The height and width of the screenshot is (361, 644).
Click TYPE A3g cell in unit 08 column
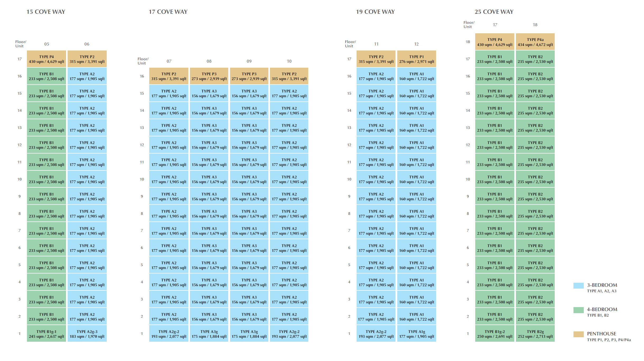[209, 334]
